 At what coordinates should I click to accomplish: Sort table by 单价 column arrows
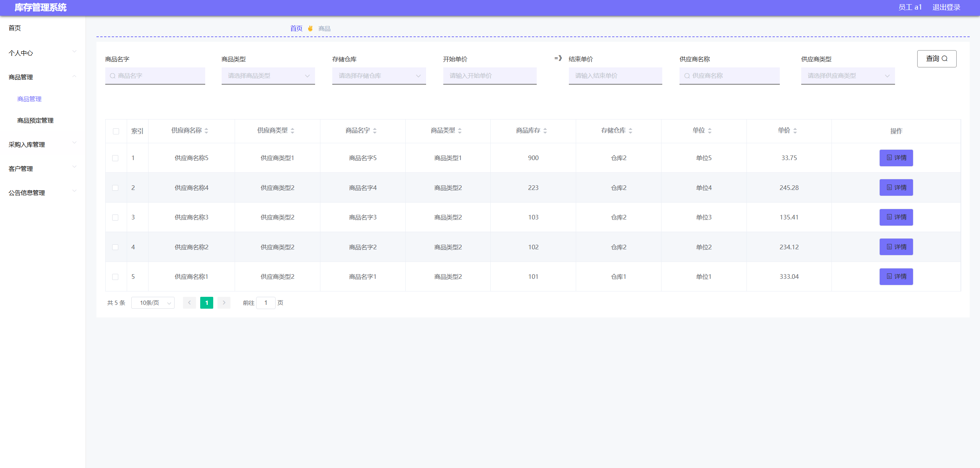[x=795, y=131]
